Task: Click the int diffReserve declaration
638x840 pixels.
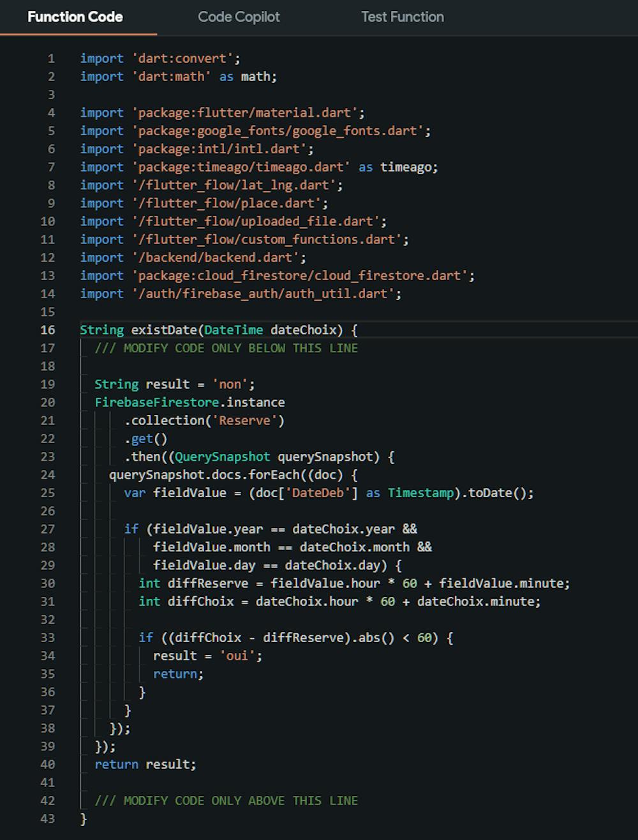Action: (x=355, y=583)
